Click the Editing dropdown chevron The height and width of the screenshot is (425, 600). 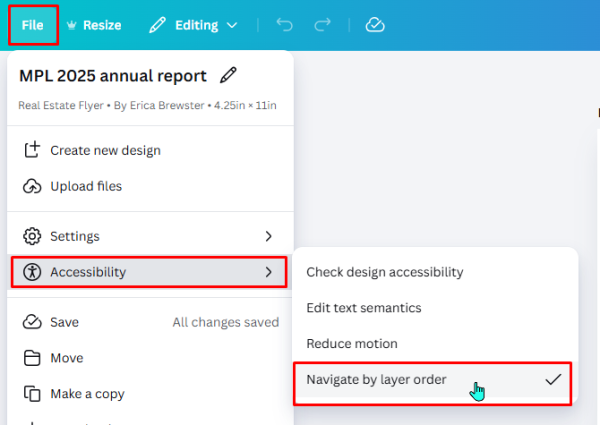tap(232, 26)
